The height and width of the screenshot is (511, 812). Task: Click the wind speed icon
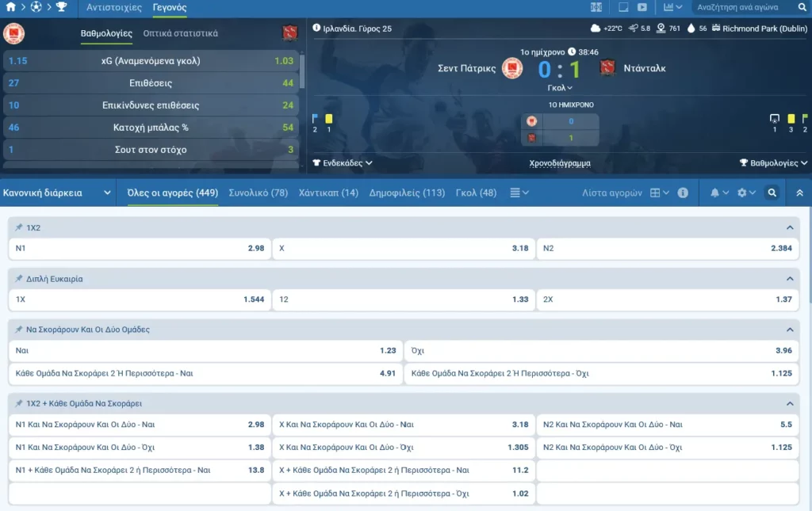click(633, 29)
